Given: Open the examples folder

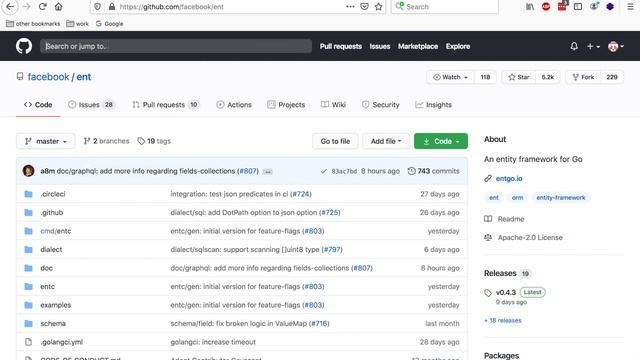Looking at the screenshot, I should 56,305.
